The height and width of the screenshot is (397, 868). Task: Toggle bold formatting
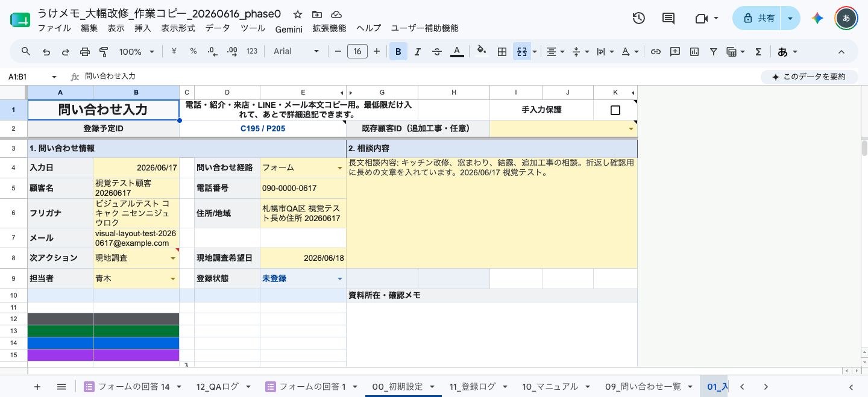pyautogui.click(x=398, y=52)
